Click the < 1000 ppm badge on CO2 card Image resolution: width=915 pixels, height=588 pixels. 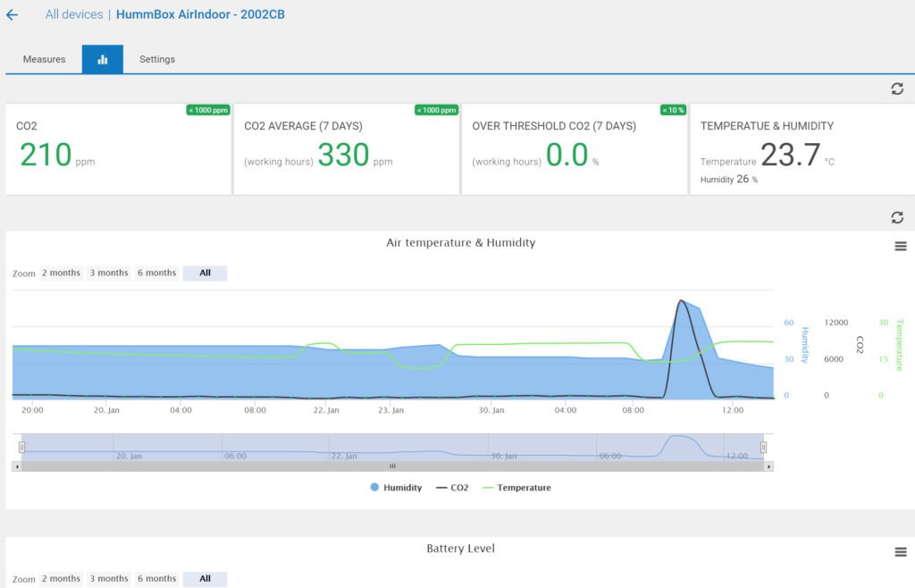(208, 110)
